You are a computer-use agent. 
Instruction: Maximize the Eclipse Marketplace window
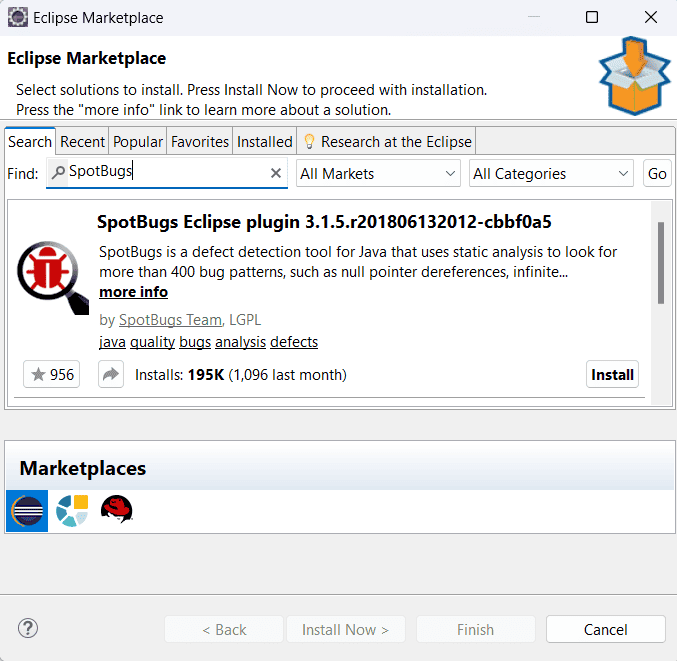pyautogui.click(x=592, y=17)
